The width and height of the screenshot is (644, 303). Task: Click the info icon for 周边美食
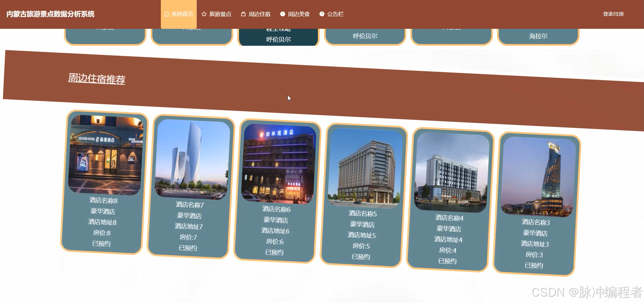(282, 14)
